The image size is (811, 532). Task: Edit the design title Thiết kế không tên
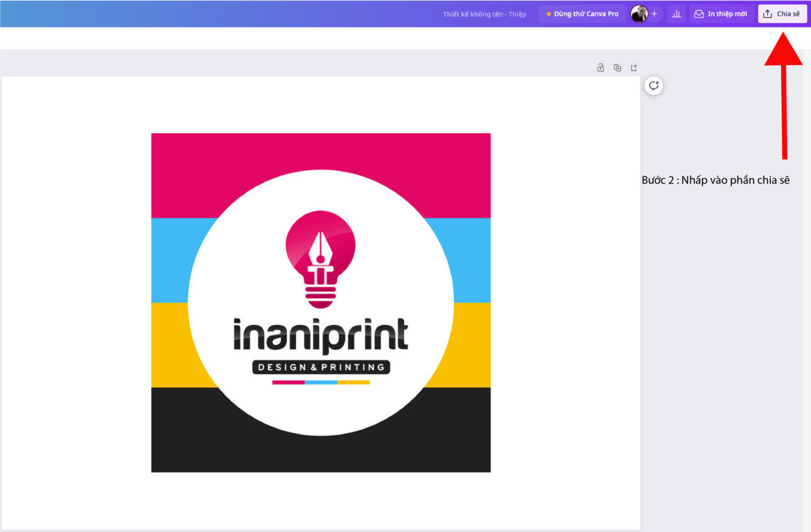pos(484,14)
